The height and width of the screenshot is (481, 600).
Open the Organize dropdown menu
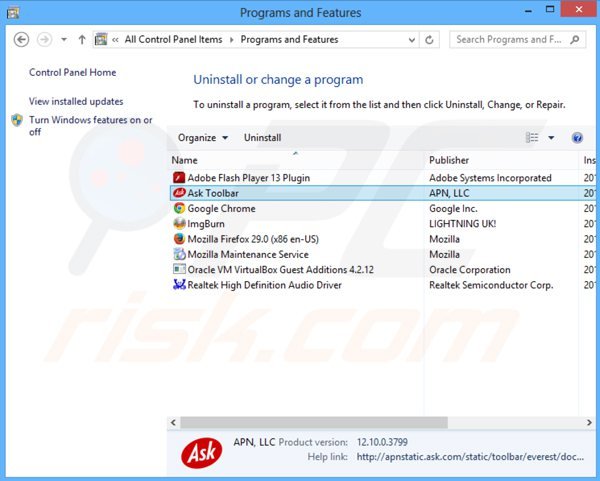click(x=203, y=138)
